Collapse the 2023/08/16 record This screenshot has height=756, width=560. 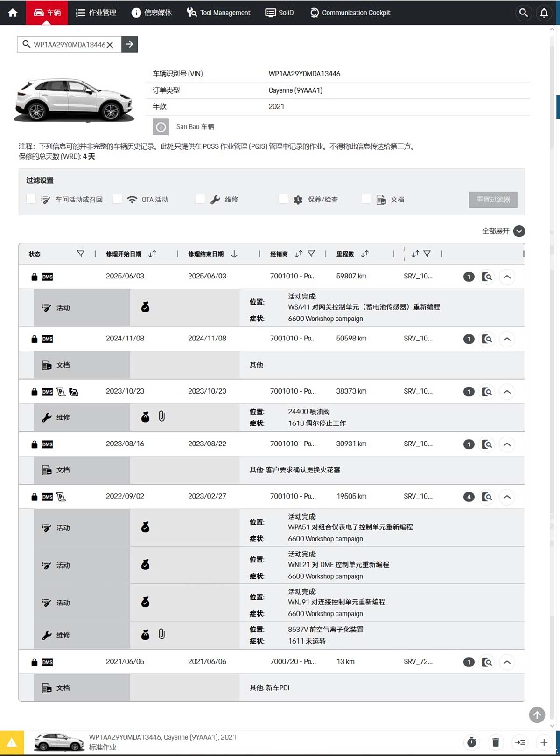coord(507,444)
